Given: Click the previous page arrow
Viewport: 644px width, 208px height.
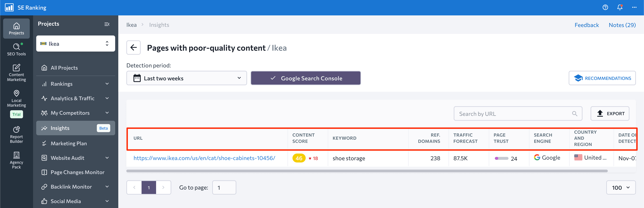Looking at the screenshot, I should click(134, 187).
